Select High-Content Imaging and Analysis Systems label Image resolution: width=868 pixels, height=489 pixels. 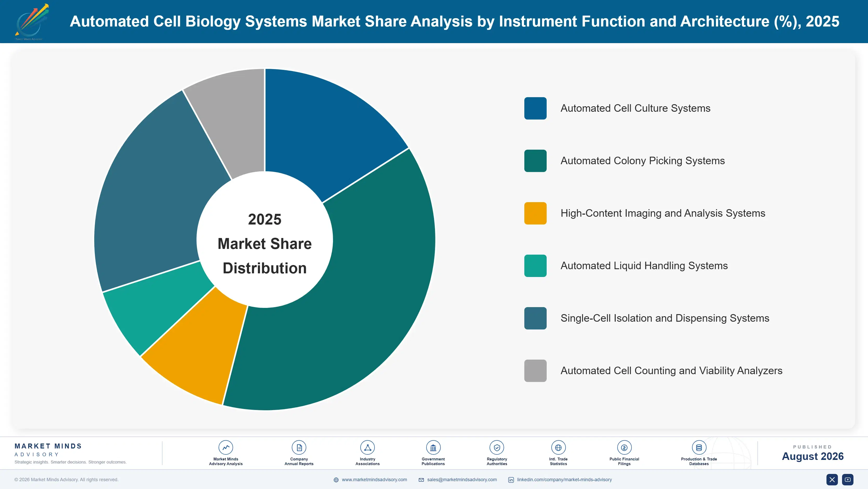coord(663,213)
